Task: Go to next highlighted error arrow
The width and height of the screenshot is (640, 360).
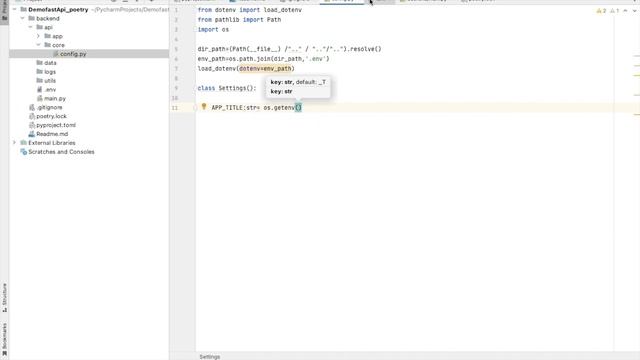Action: (x=634, y=11)
